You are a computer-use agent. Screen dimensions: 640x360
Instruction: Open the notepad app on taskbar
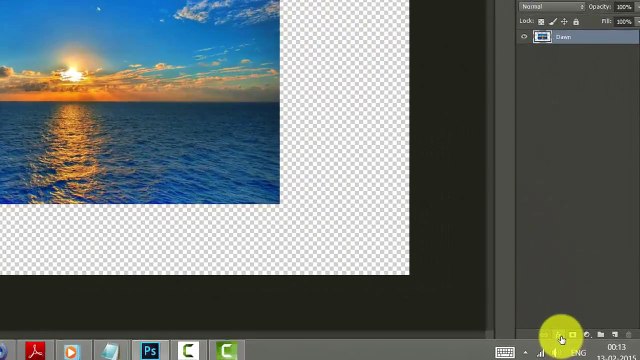click(x=110, y=351)
